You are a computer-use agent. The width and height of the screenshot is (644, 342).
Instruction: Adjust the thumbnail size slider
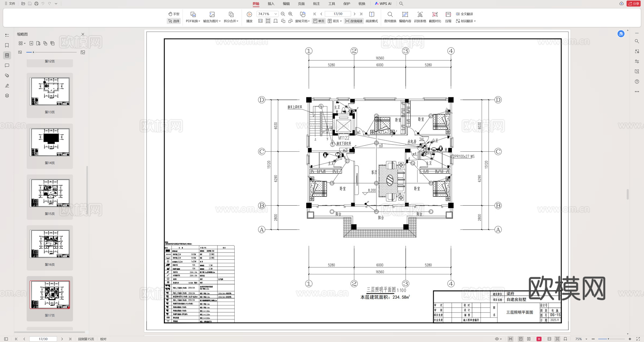(x=33, y=52)
